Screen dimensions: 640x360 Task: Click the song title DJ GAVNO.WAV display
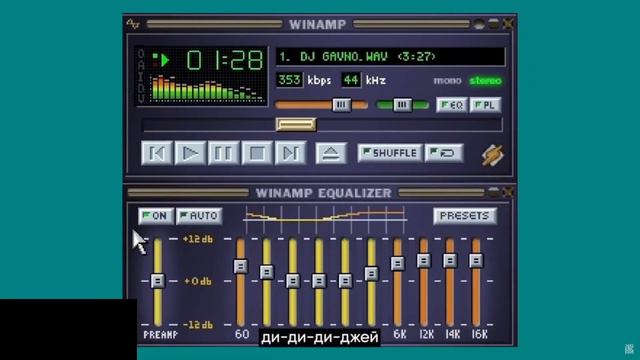pyautogui.click(x=391, y=56)
